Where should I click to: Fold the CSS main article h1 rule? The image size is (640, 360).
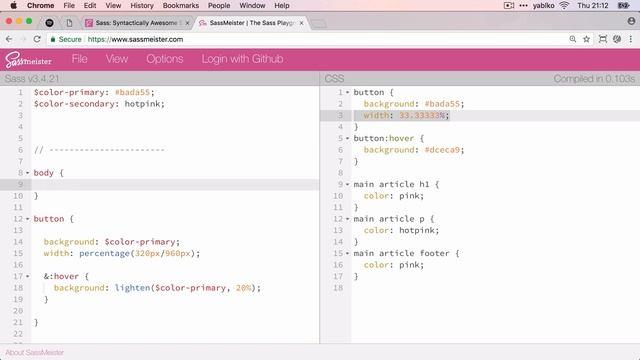coord(347,184)
